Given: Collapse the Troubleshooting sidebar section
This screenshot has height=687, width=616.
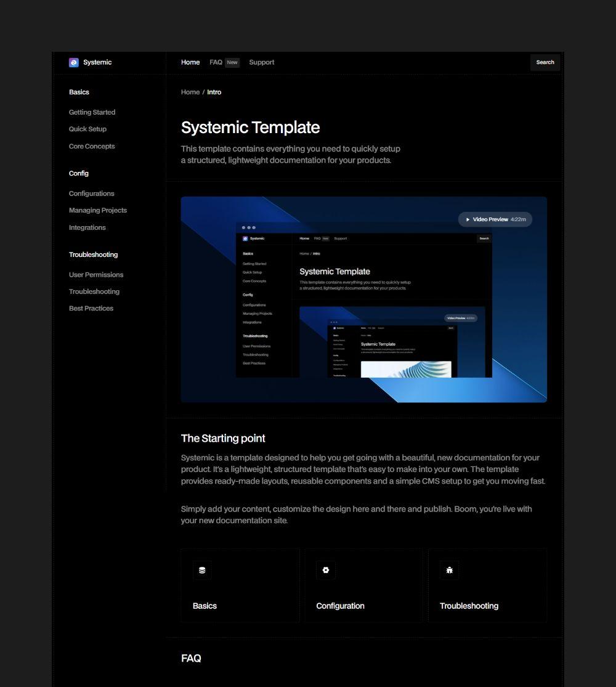Looking at the screenshot, I should (x=93, y=254).
